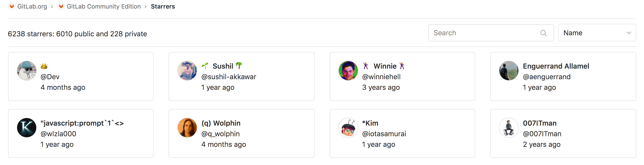Click the 007ITman skeleton avatar

coord(509,128)
